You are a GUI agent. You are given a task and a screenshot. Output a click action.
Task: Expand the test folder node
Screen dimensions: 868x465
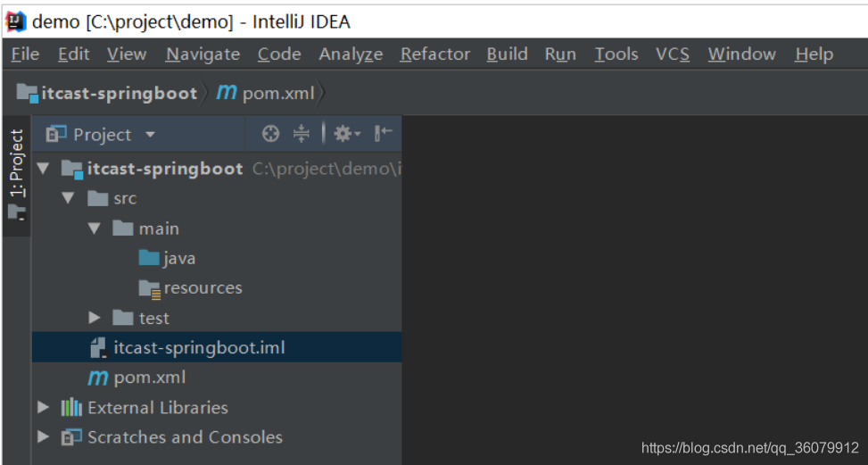pos(94,318)
